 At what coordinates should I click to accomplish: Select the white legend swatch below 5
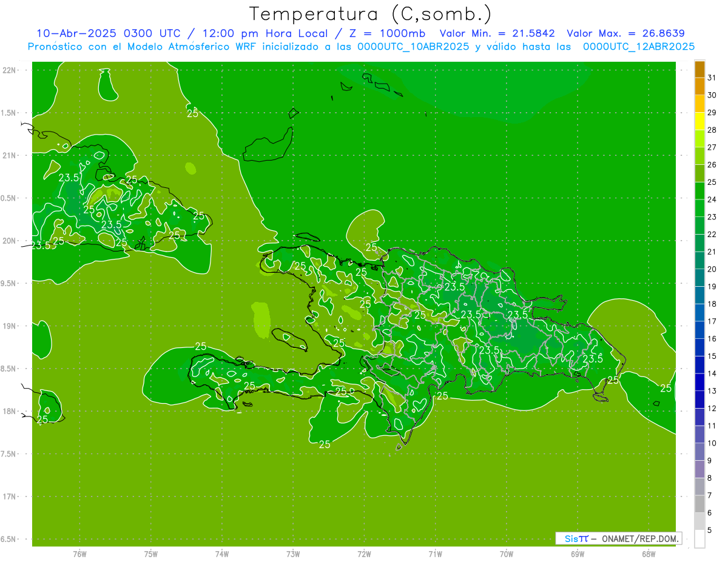(x=699, y=539)
